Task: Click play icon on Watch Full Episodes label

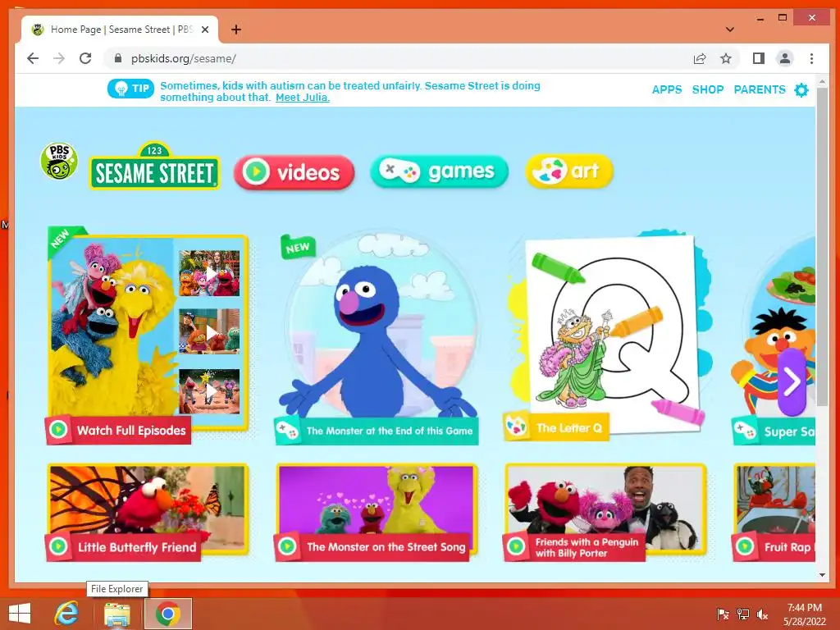Action: pyautogui.click(x=58, y=430)
